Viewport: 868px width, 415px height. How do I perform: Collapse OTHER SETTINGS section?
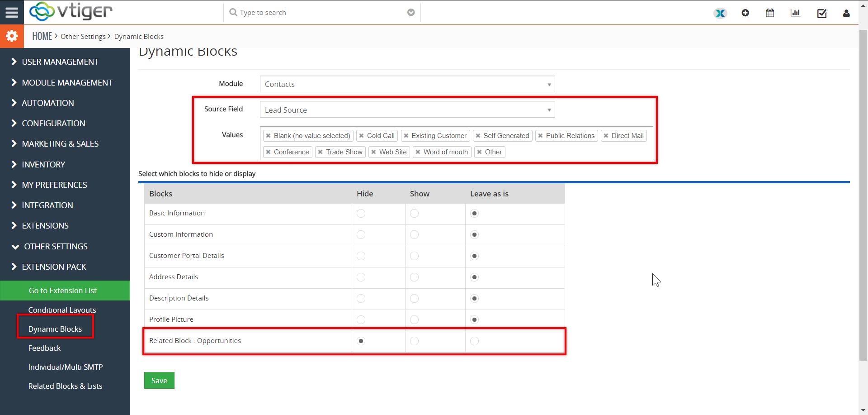pos(50,247)
